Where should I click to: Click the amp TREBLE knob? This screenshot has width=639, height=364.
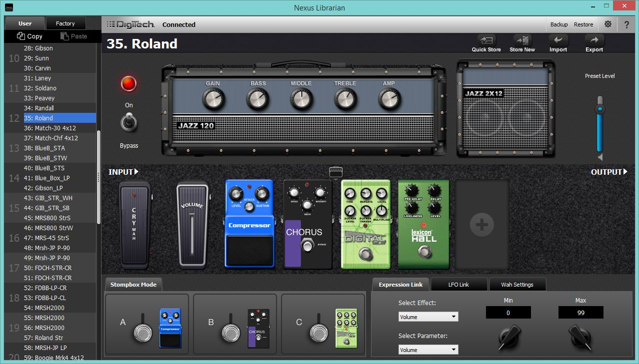coord(345,99)
